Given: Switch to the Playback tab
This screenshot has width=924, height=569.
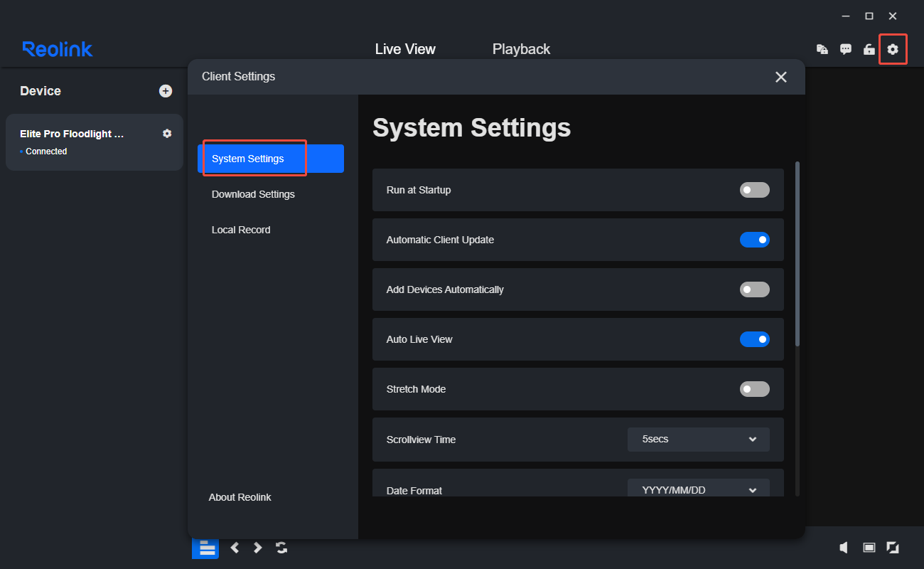Looking at the screenshot, I should (x=521, y=49).
